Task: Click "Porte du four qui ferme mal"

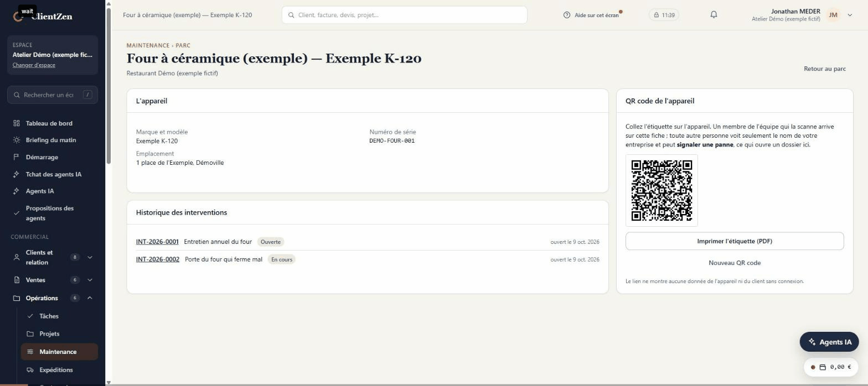Action: tap(224, 259)
